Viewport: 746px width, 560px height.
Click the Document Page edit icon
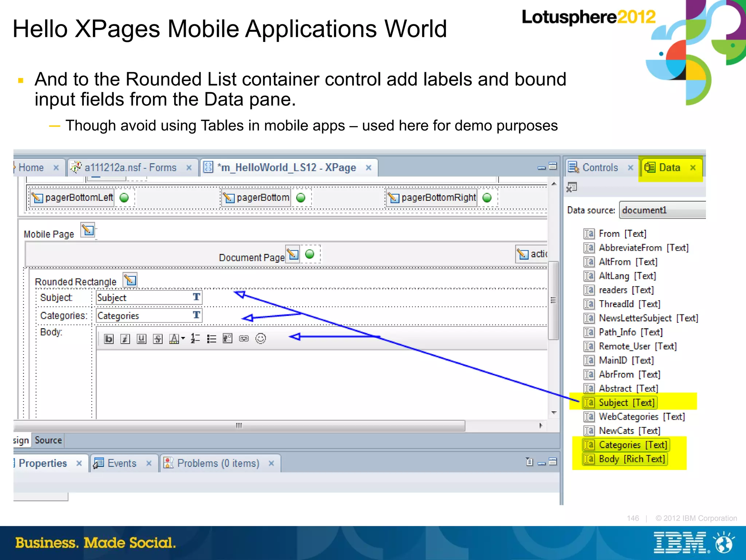point(292,254)
